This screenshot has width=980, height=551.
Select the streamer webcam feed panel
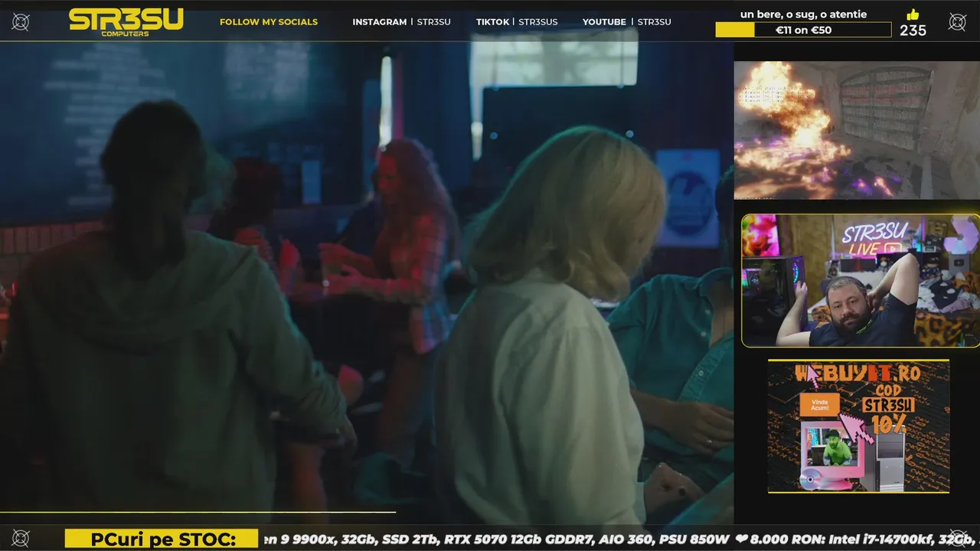[x=861, y=280]
